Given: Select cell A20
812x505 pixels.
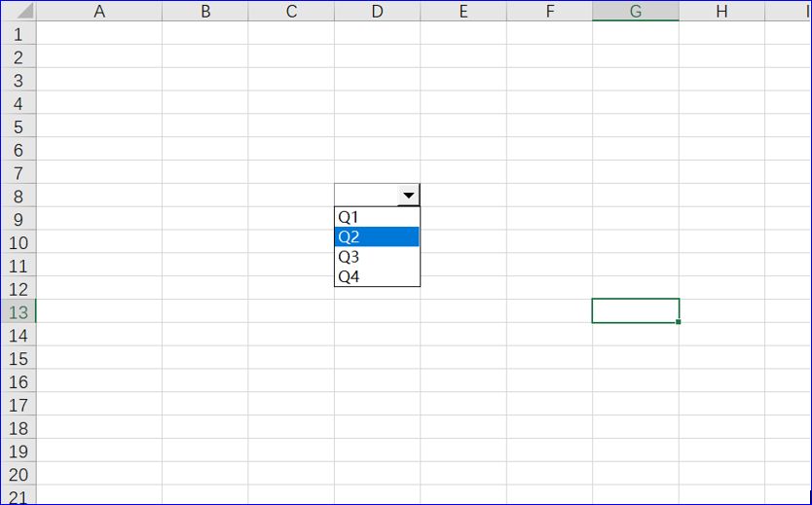Looking at the screenshot, I should pyautogui.click(x=99, y=473).
